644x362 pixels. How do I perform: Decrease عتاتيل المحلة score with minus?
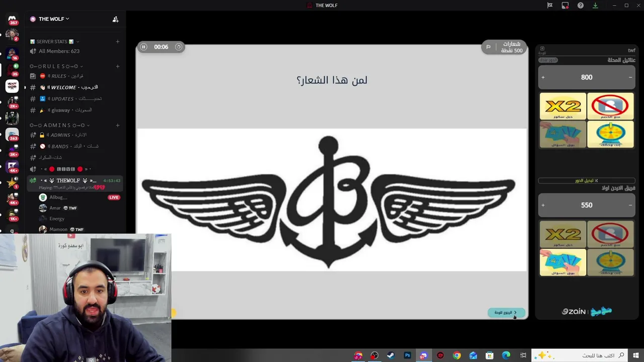[x=630, y=77]
